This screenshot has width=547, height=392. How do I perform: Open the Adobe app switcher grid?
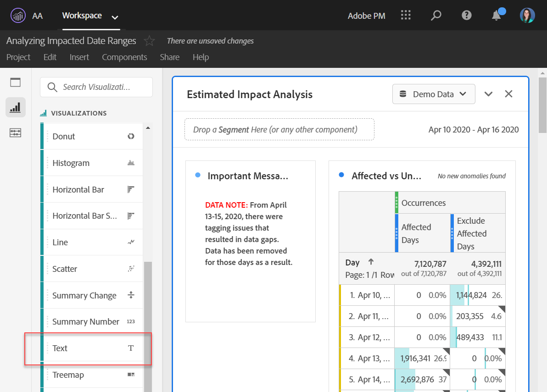(x=406, y=16)
